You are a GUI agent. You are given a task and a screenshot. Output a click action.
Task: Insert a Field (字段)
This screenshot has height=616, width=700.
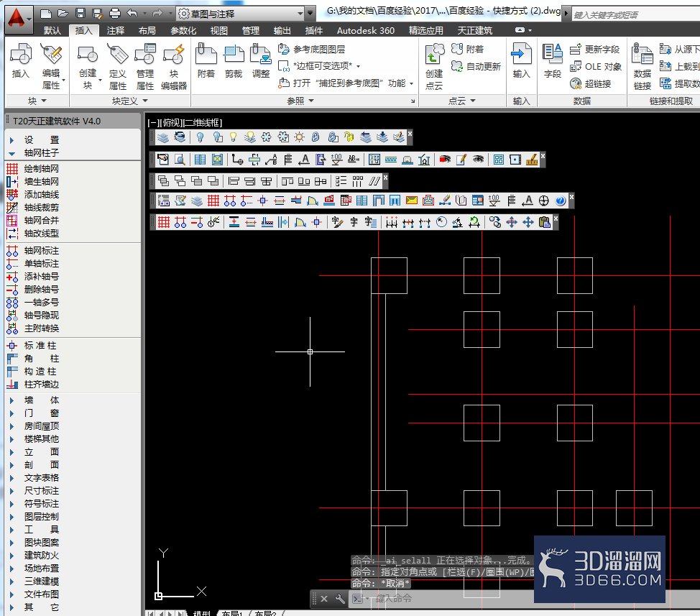[x=552, y=60]
